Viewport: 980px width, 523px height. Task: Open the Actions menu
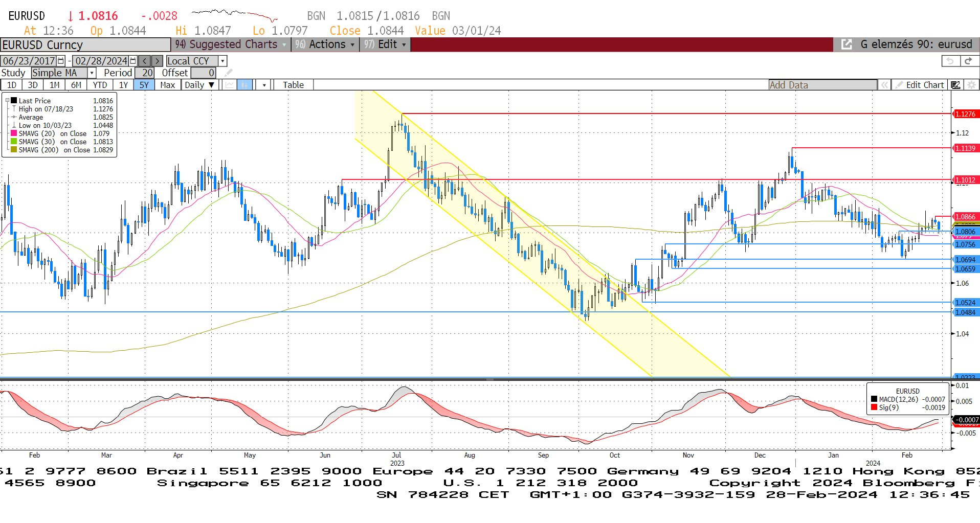[x=325, y=44]
